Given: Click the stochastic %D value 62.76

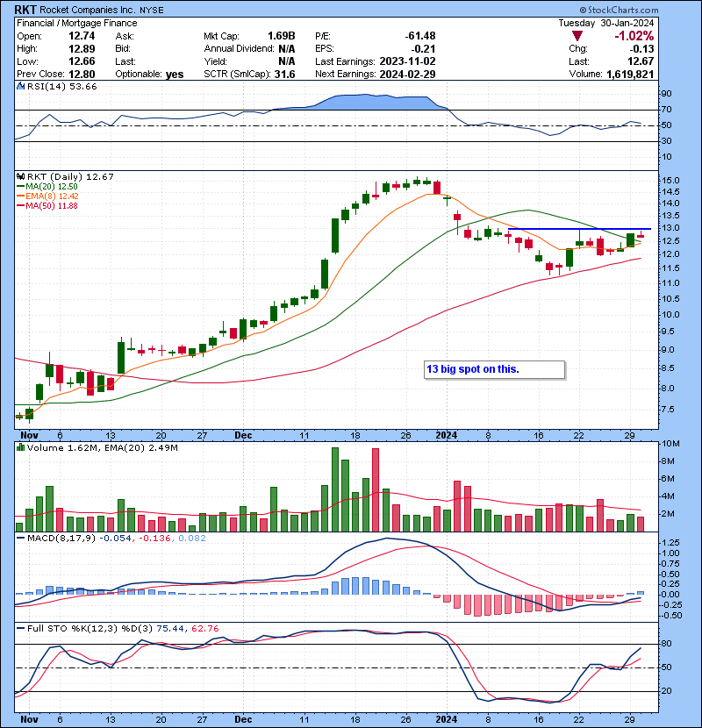Looking at the screenshot, I should coord(204,629).
